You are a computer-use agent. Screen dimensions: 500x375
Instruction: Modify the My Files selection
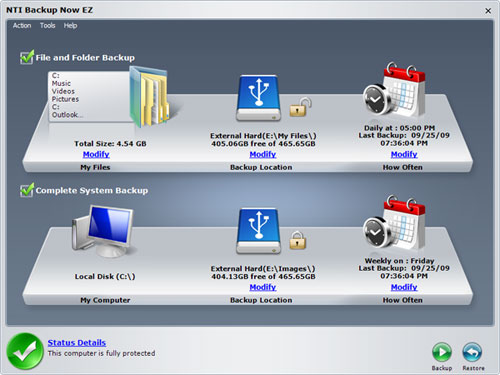[96, 154]
